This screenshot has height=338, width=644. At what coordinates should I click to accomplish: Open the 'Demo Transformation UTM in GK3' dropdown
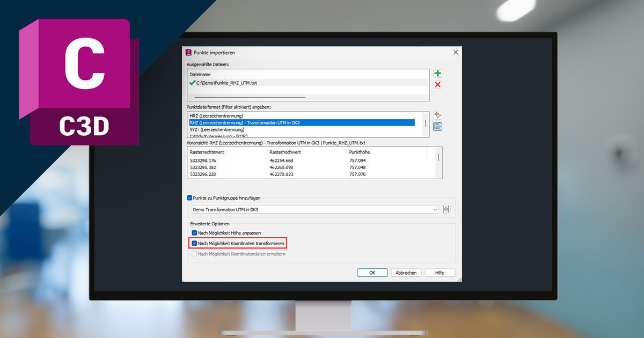[x=435, y=210]
